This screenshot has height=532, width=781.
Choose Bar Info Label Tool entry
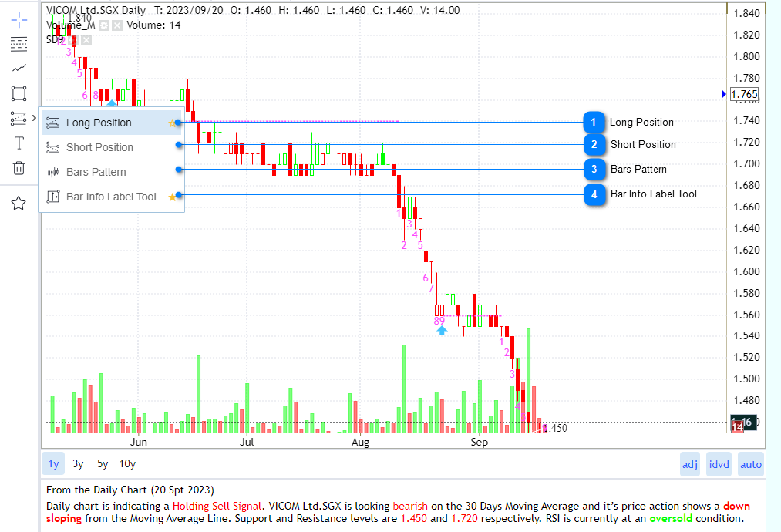pos(111,197)
